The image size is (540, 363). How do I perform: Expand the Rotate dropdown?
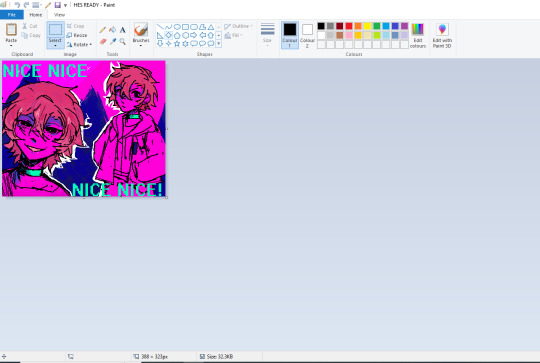(x=91, y=44)
